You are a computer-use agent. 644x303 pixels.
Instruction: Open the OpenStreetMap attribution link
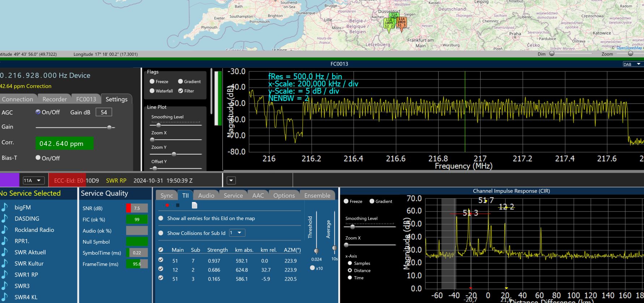click(x=629, y=47)
